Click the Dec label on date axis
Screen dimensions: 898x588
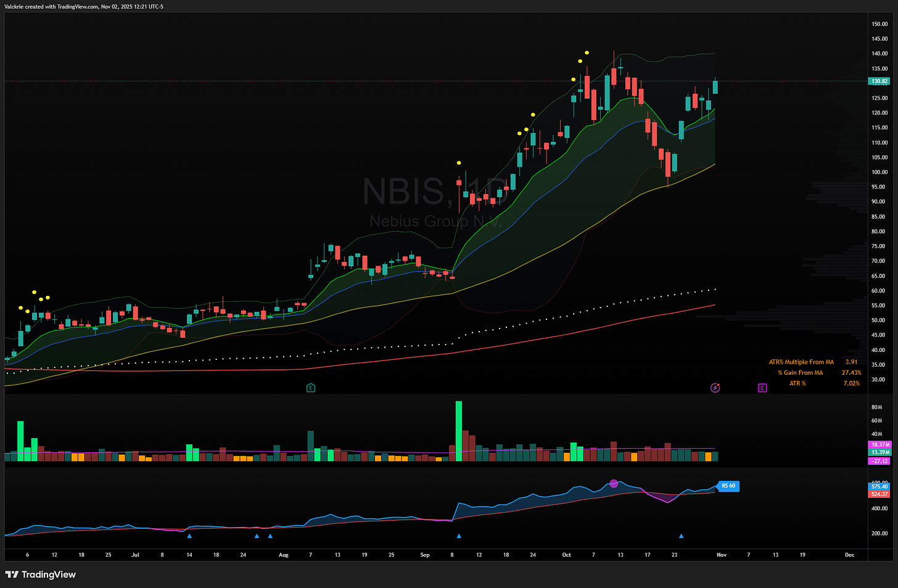tap(850, 555)
